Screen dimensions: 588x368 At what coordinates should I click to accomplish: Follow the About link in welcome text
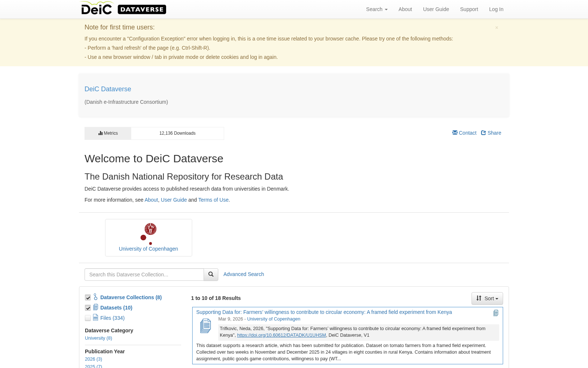[151, 200]
